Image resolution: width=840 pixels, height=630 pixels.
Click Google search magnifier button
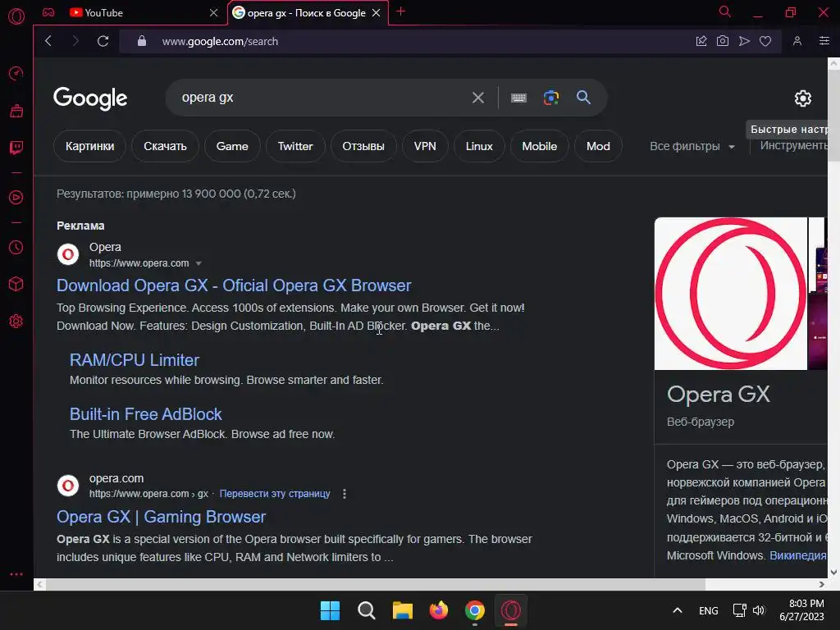[583, 98]
